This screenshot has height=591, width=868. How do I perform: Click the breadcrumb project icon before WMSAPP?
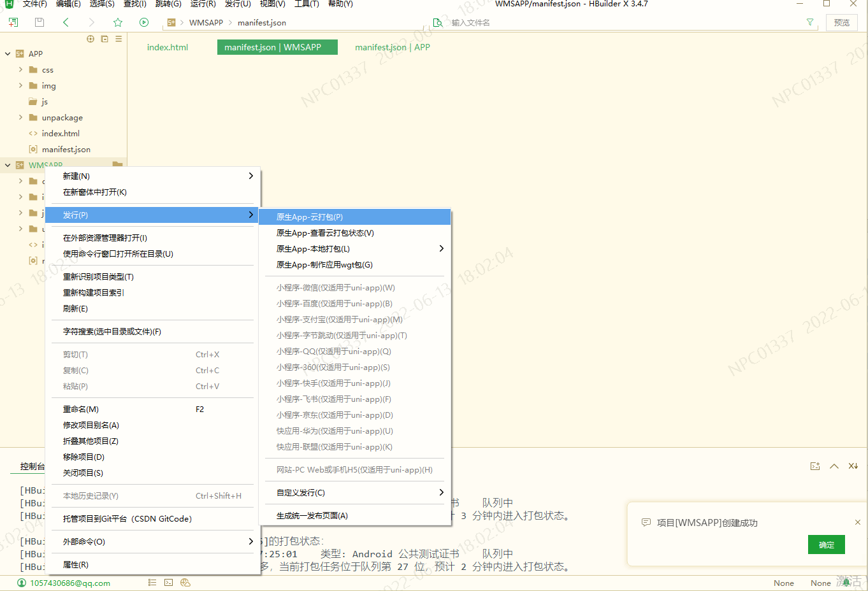(x=171, y=22)
